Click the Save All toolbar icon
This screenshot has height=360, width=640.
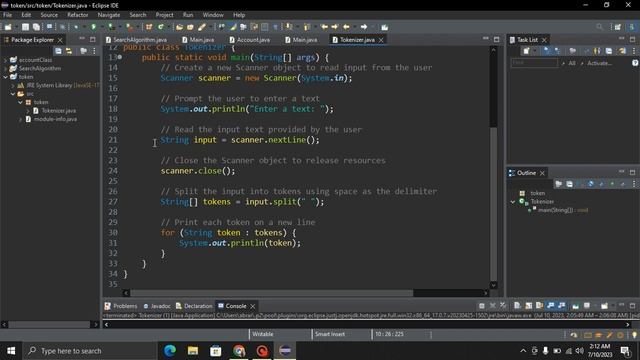point(36,27)
